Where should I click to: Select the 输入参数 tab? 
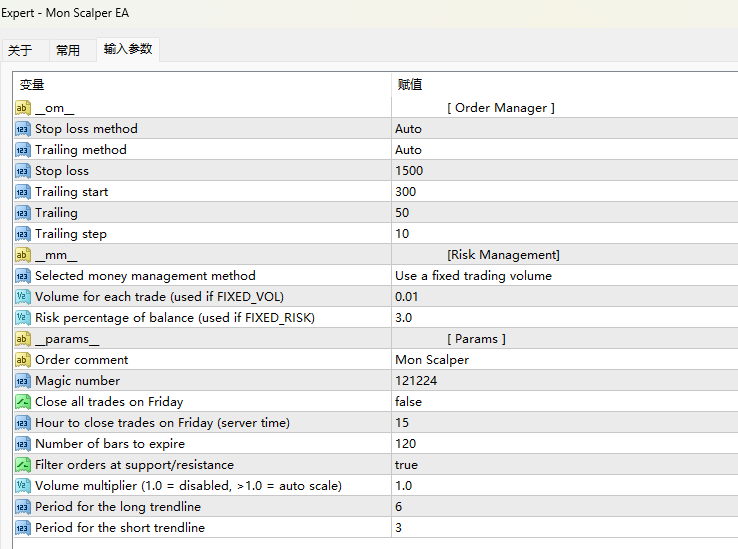(128, 49)
